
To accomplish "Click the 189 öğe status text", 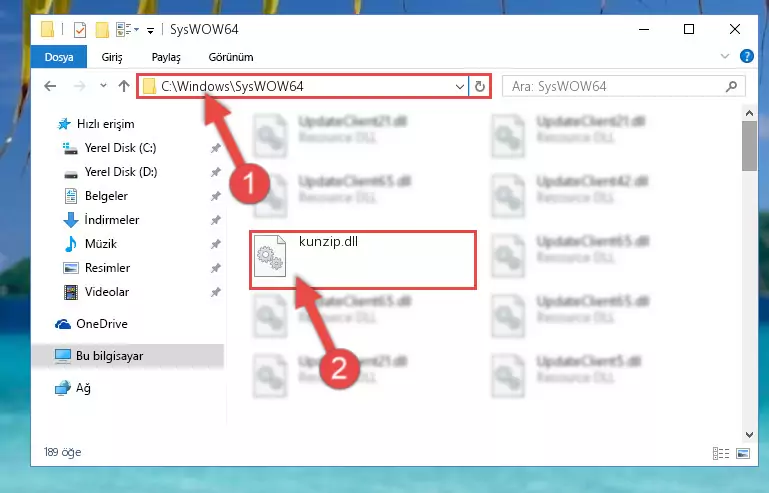I will (62, 452).
